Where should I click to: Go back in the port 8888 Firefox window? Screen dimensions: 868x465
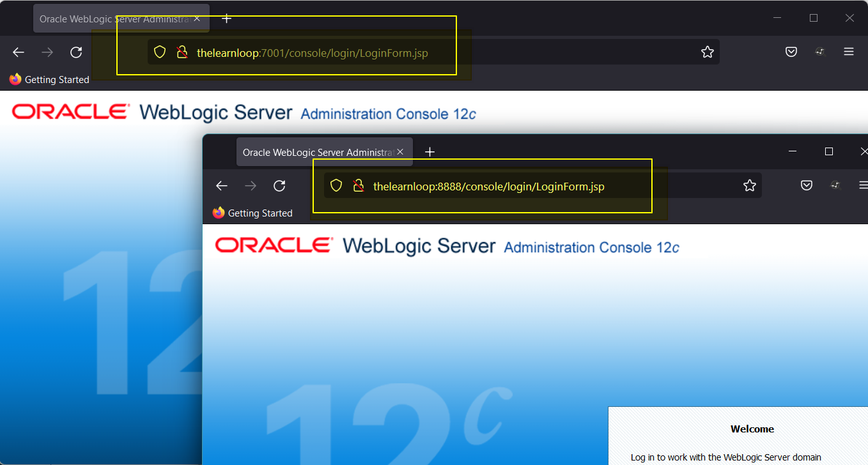(222, 186)
